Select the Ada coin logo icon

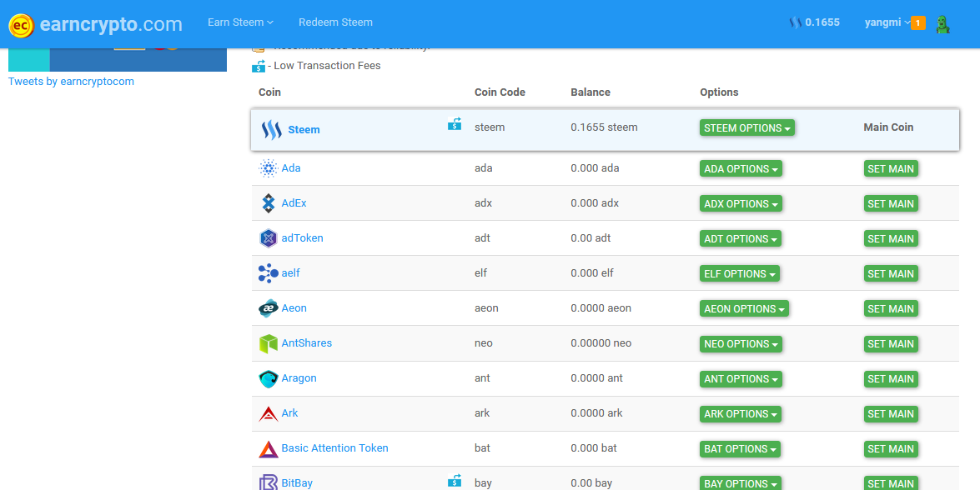pos(269,167)
